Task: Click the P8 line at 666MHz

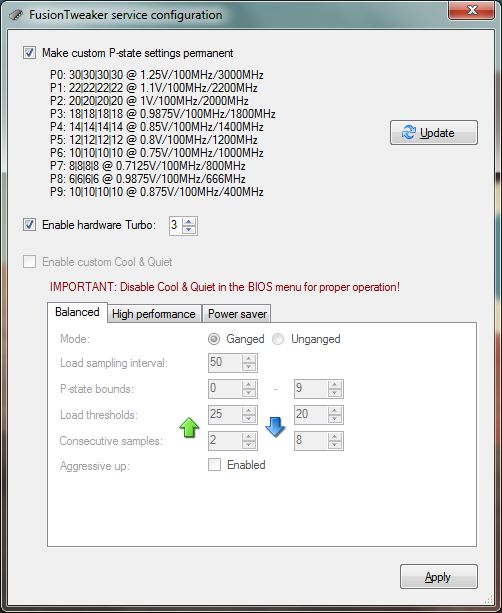Action: 148,179
